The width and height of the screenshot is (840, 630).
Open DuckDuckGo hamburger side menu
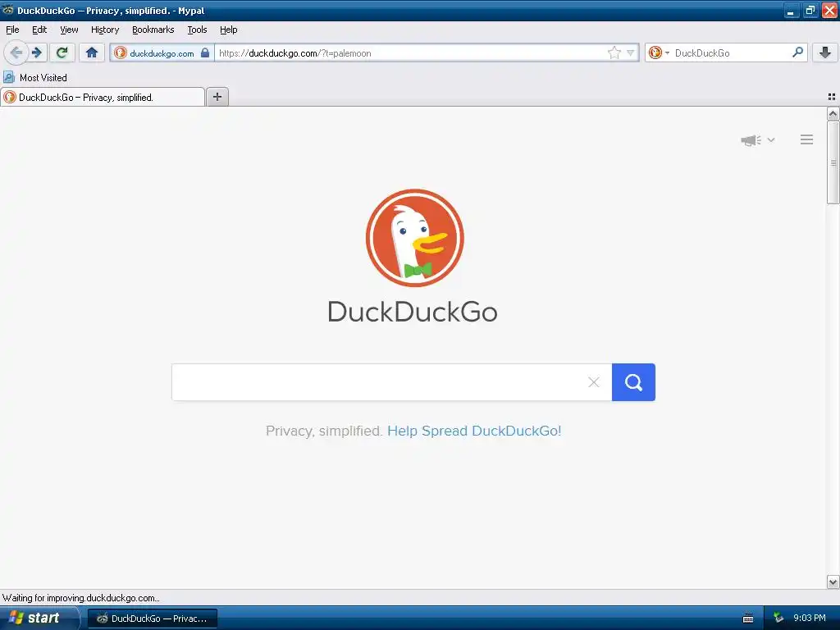(x=807, y=139)
